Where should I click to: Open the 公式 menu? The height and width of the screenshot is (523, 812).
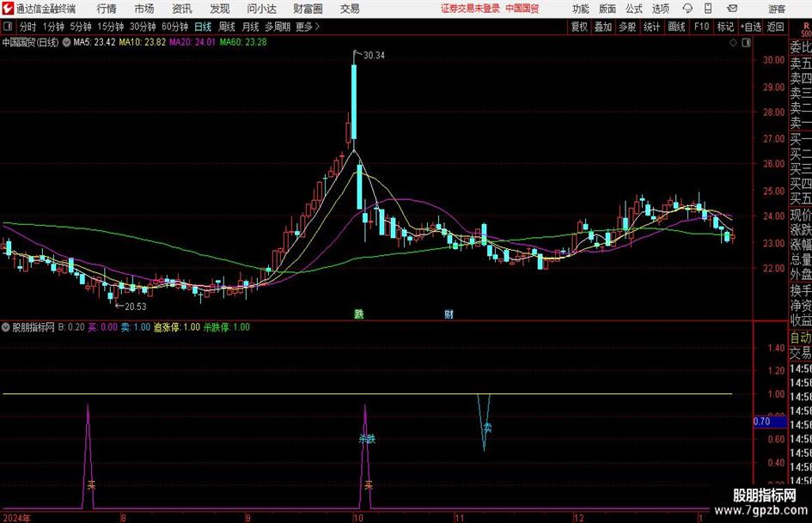coord(634,9)
